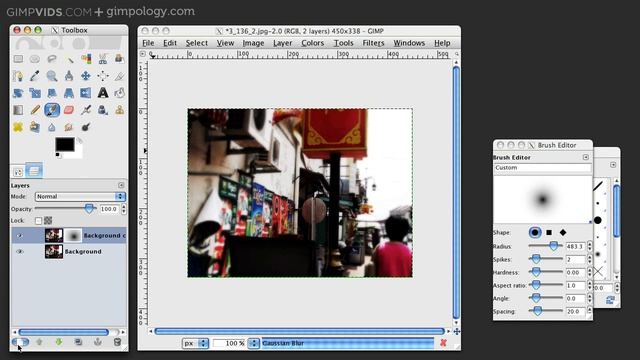Select the Ellipse Select tool
The height and width of the screenshot is (360, 640).
coord(35,59)
